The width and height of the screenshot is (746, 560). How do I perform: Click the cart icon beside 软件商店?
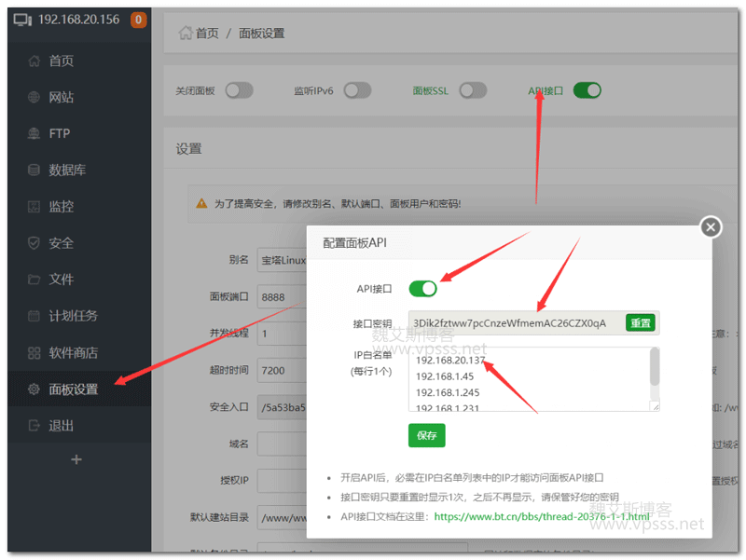pos(34,353)
